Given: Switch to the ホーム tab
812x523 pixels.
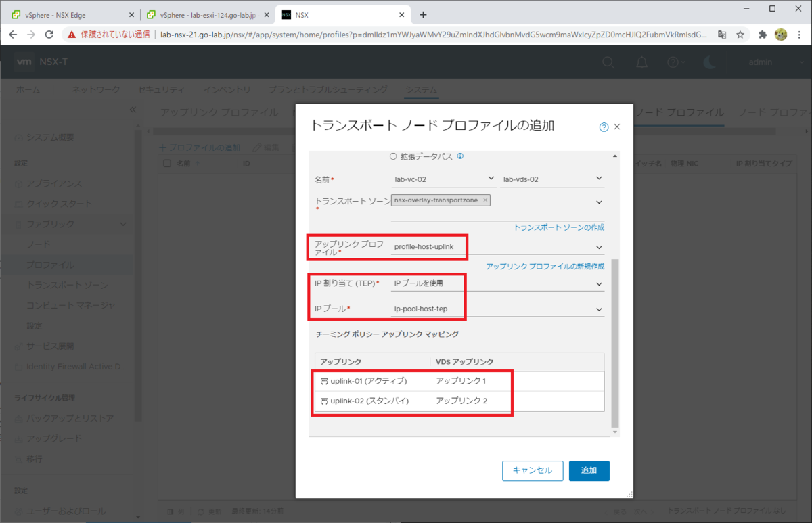Looking at the screenshot, I should tap(28, 90).
